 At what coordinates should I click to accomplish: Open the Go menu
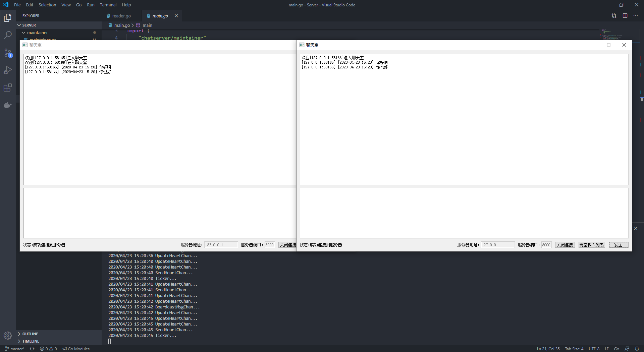tap(79, 5)
